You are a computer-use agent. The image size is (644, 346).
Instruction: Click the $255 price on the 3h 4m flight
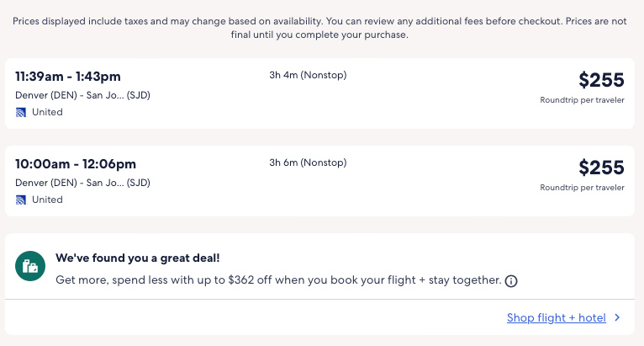(x=601, y=80)
